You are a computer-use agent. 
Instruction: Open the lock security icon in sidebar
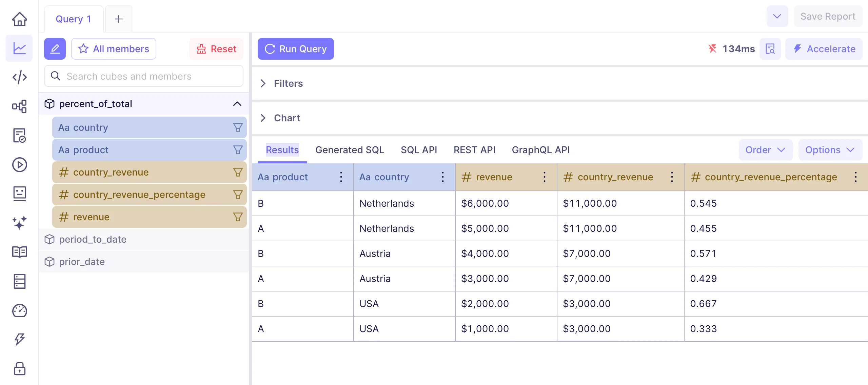pos(19,369)
